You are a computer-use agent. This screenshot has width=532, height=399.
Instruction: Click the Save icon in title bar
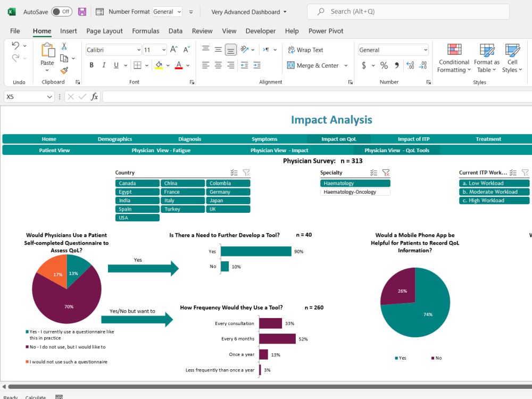pos(82,12)
